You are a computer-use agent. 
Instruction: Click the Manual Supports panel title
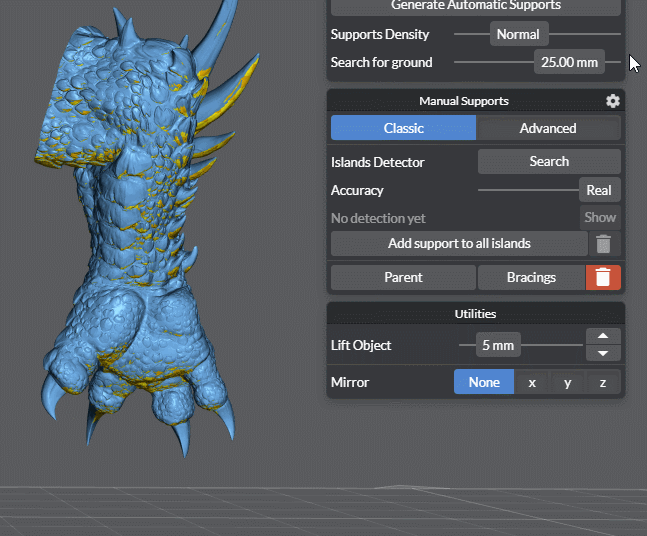[464, 101]
